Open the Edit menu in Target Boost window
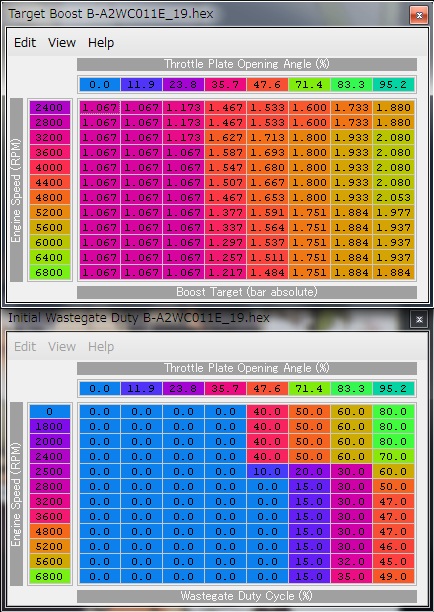The height and width of the screenshot is (612, 434). (25, 43)
